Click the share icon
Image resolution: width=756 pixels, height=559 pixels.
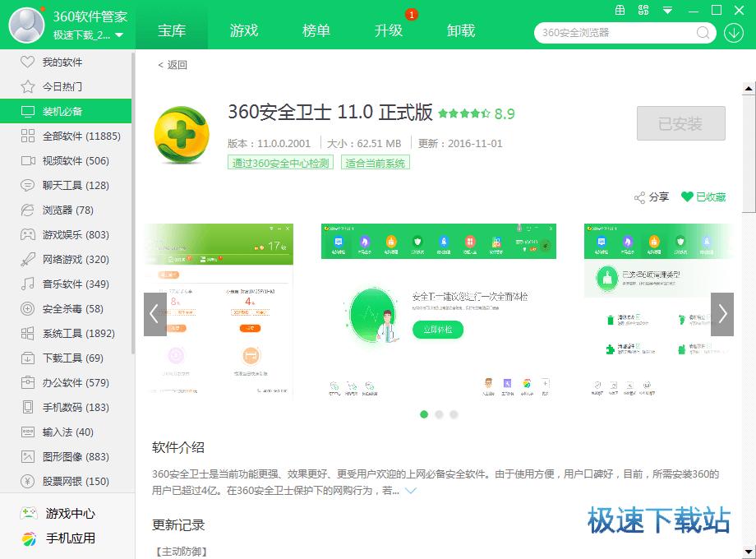click(x=640, y=197)
